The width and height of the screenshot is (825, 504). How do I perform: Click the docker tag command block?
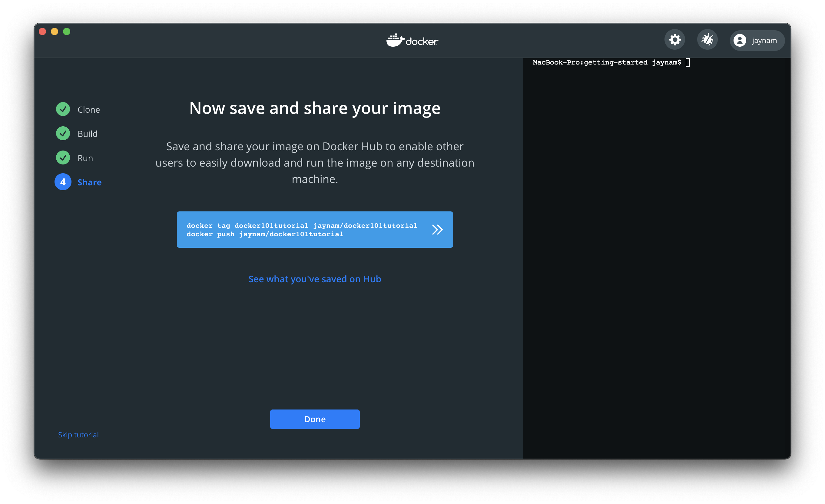tap(301, 230)
